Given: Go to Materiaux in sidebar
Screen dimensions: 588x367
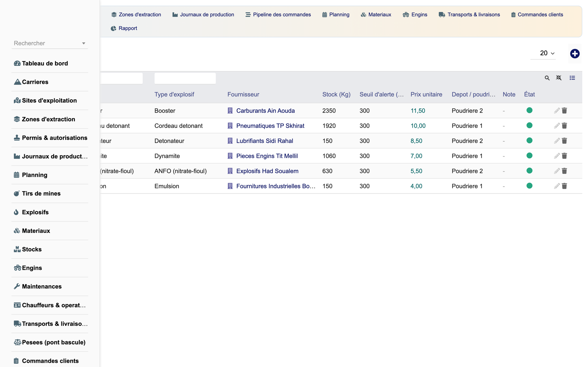Looking at the screenshot, I should click(x=50, y=231).
